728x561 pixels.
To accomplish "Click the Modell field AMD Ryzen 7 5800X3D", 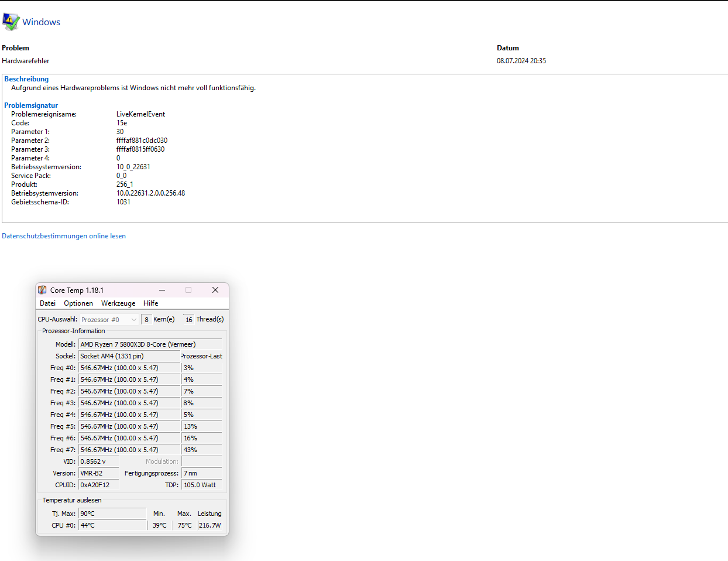I will tap(150, 344).
